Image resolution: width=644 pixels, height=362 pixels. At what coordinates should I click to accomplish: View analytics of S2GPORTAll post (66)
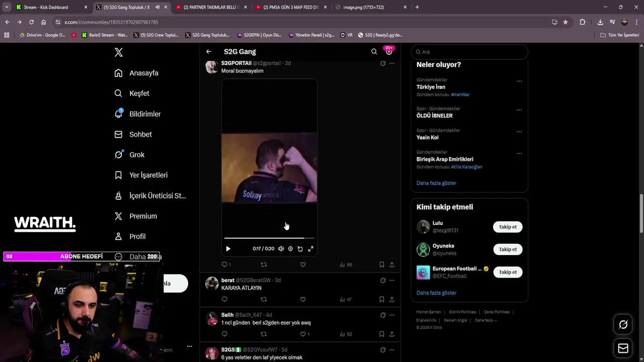point(346,264)
